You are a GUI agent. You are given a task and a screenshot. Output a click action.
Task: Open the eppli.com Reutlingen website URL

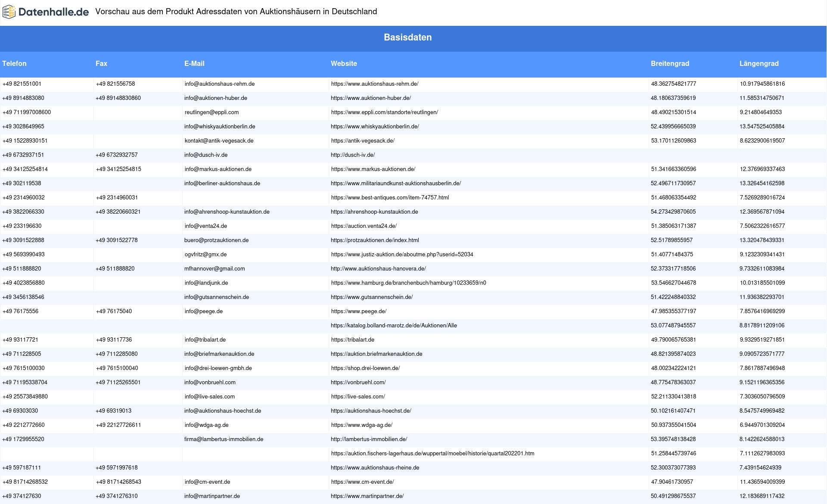(385, 112)
